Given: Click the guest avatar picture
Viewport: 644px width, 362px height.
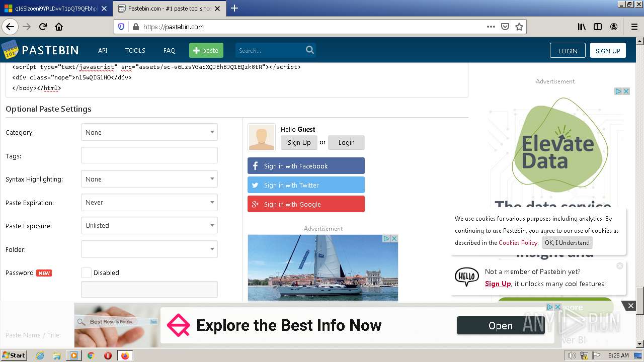Looking at the screenshot, I should coord(262,137).
